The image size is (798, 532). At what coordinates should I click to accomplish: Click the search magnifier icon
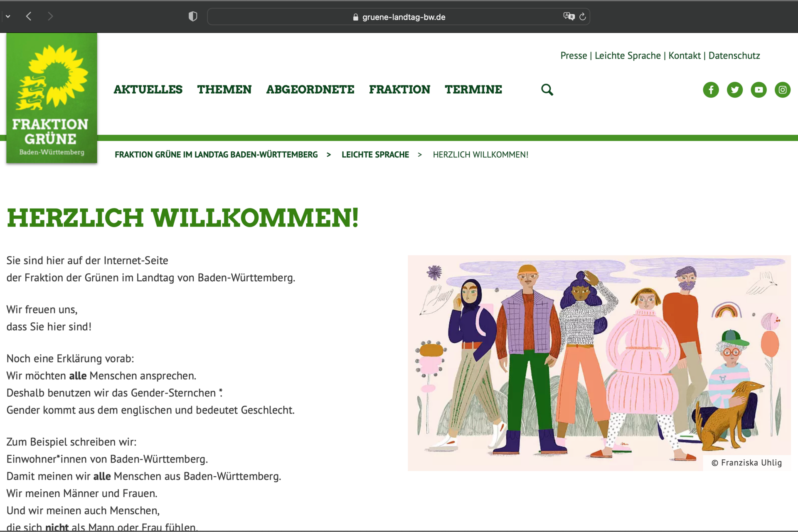click(547, 90)
